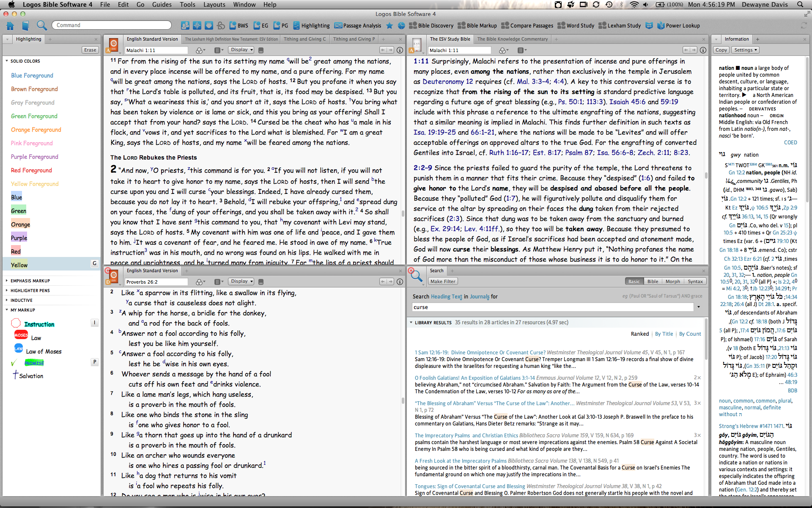Collapse the Solid Colors section
812x508 pixels.
[7, 61]
